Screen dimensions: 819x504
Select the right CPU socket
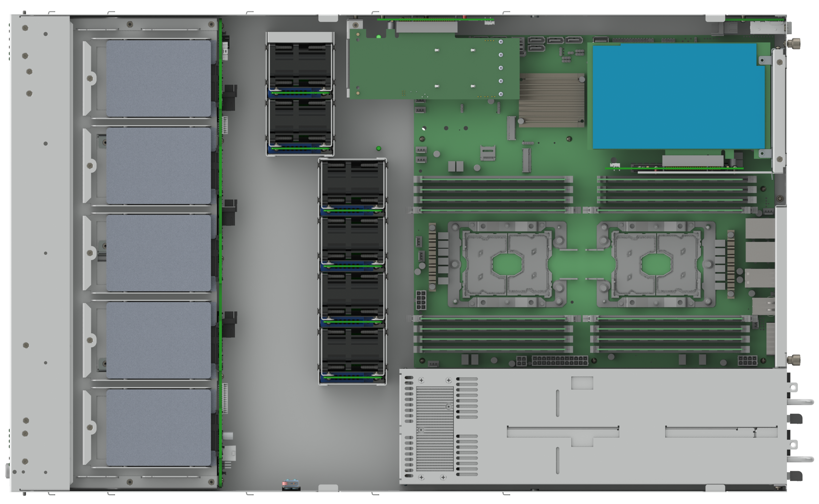click(x=656, y=264)
